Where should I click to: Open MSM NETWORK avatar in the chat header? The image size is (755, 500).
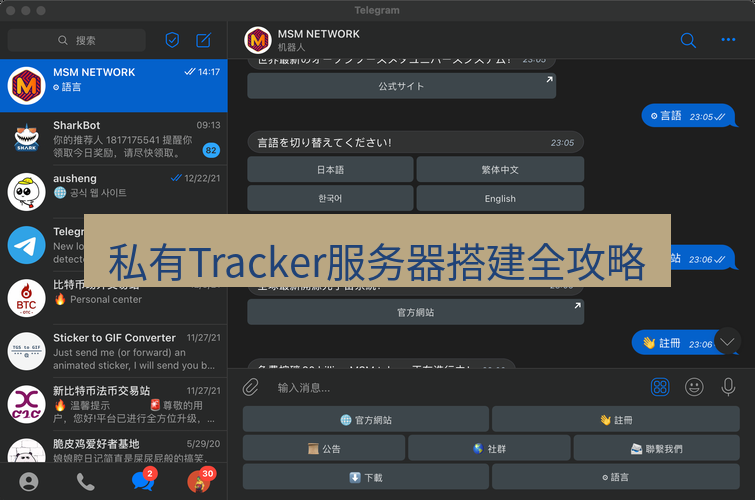tap(258, 40)
